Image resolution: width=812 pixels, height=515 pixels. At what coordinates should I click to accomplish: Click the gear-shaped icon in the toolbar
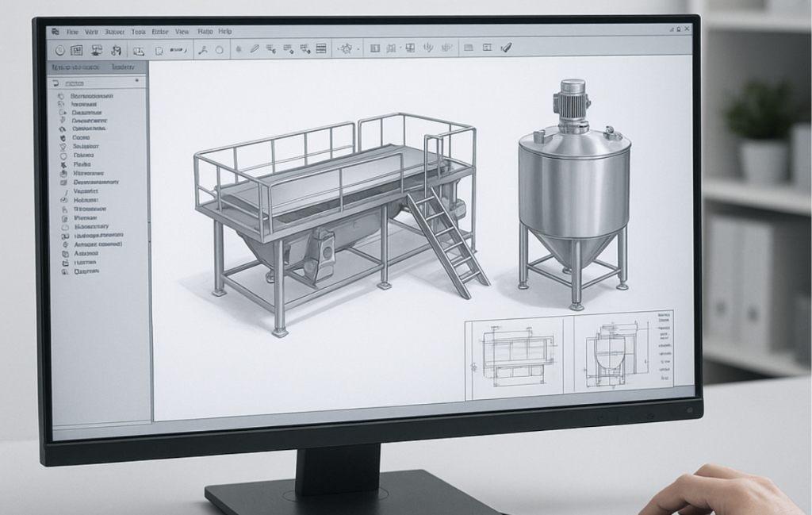point(345,49)
